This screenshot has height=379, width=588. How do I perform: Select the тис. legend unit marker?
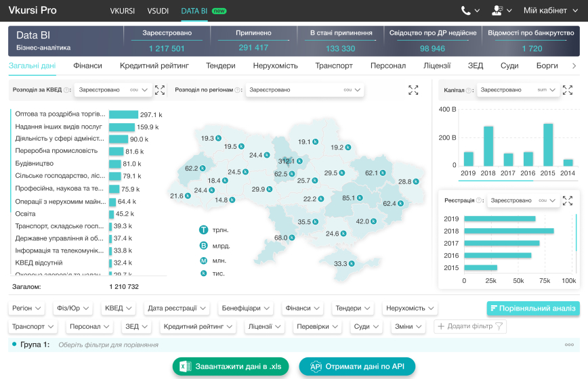point(204,273)
